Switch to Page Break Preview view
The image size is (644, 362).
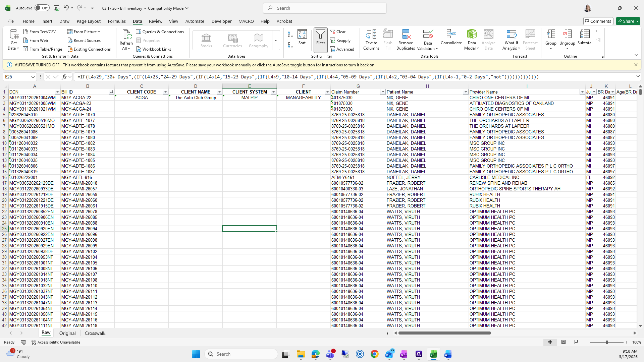[x=577, y=342]
